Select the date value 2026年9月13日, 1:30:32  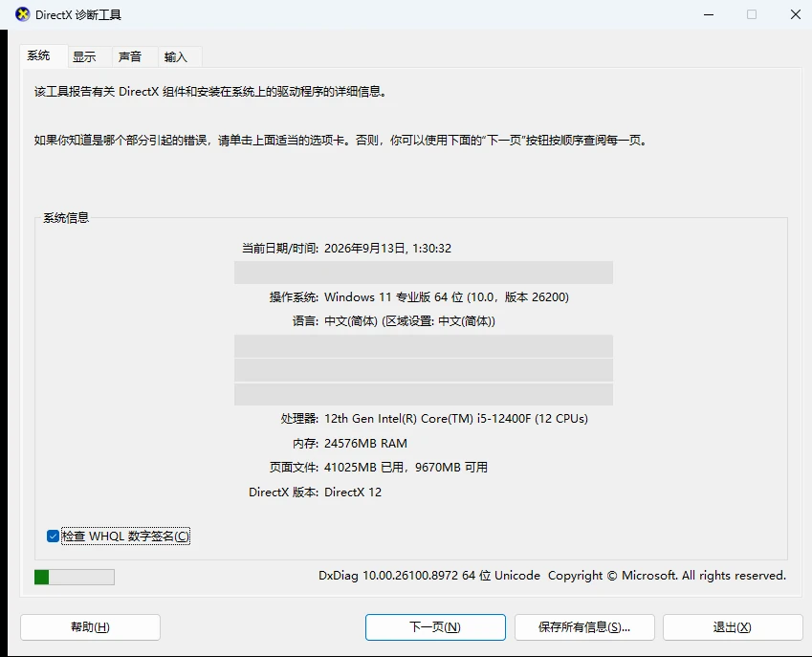coord(387,249)
